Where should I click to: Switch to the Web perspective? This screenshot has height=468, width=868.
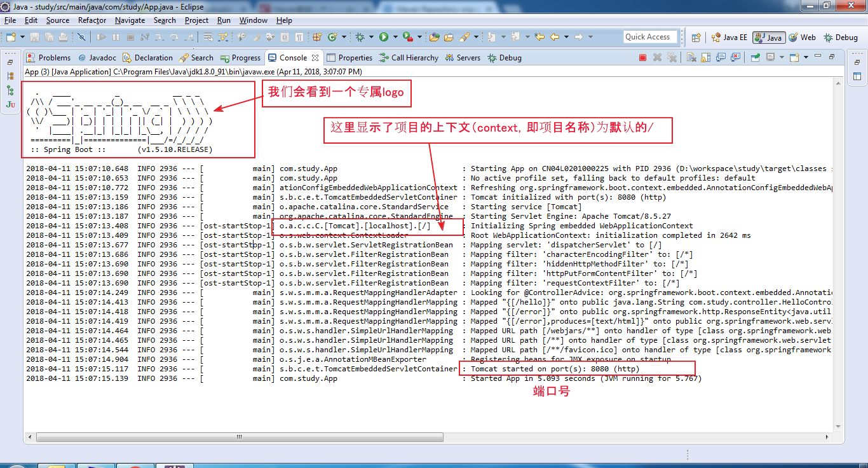pyautogui.click(x=803, y=38)
